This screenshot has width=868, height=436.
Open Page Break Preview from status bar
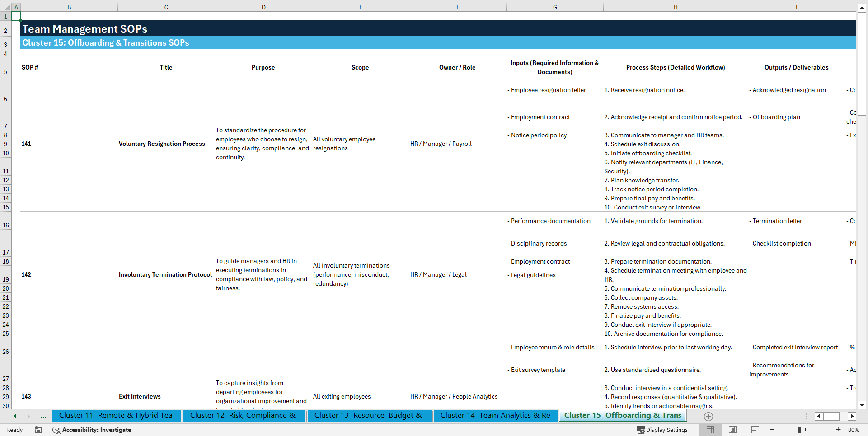[x=755, y=430]
